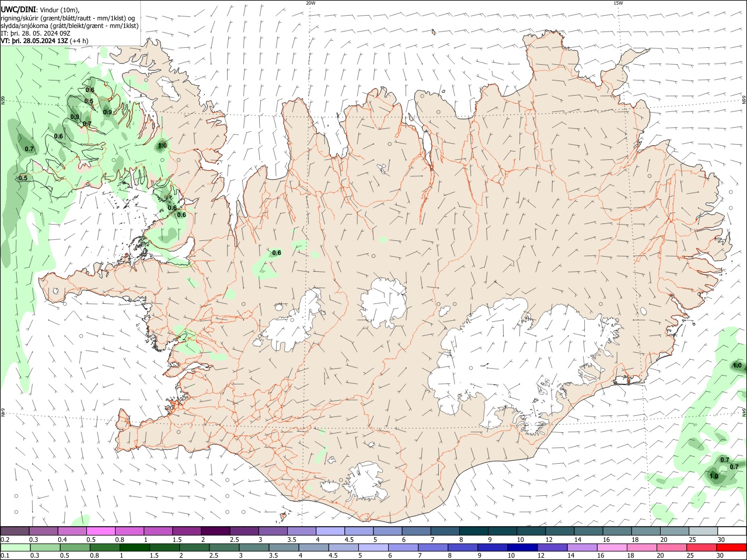This screenshot has height=560, width=747.
Task: Click the lavender snow swatch labeled 4
Action: [x=330, y=531]
